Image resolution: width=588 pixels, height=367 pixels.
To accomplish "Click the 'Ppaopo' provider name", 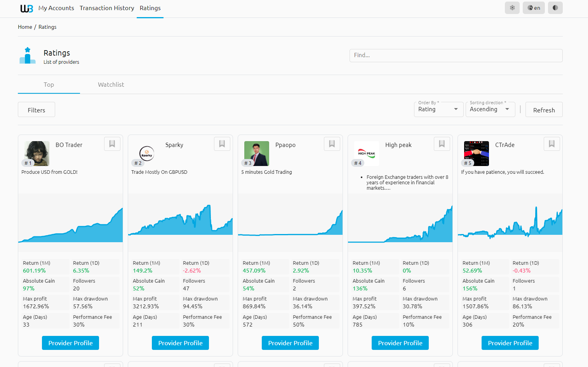I will click(x=285, y=145).
